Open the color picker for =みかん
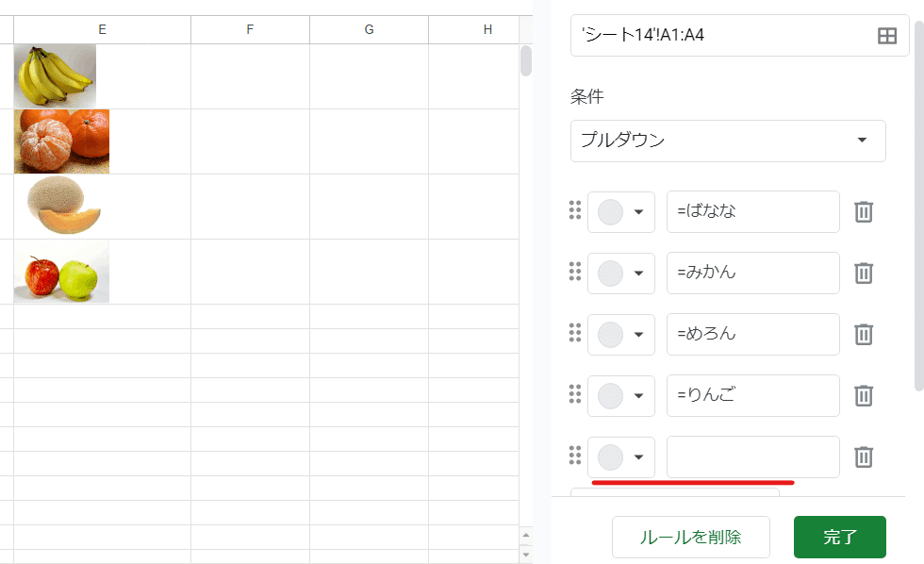This screenshot has height=564, width=924. (621, 274)
